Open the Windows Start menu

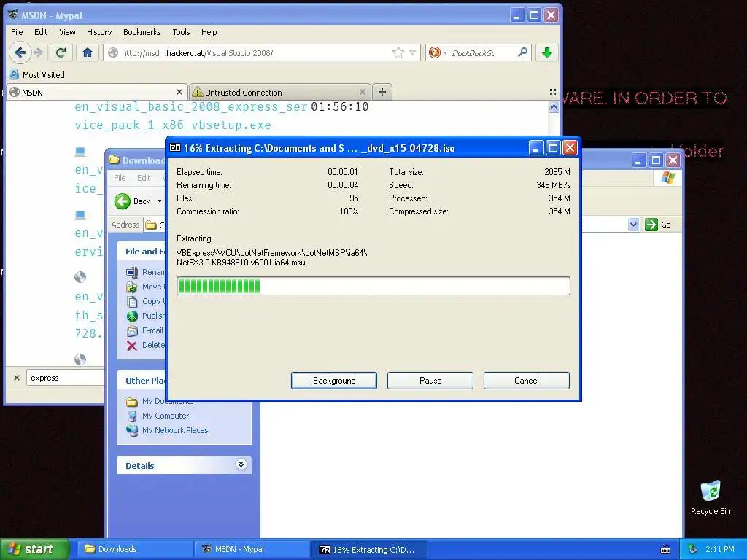tap(34, 549)
